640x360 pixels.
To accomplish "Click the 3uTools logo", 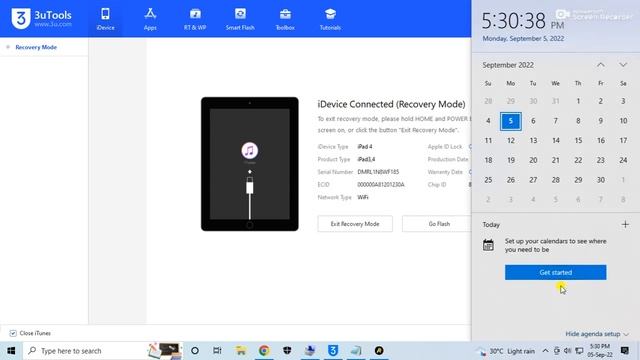I will (x=41, y=18).
